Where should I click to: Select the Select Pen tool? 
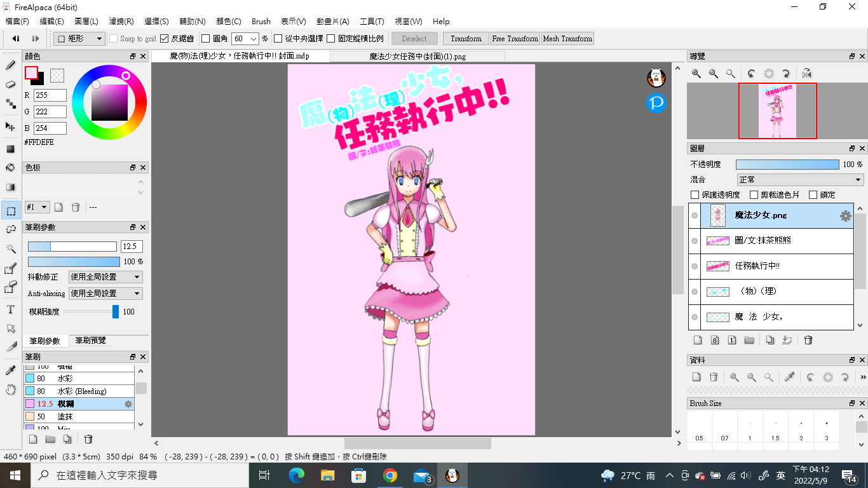pos(11,269)
